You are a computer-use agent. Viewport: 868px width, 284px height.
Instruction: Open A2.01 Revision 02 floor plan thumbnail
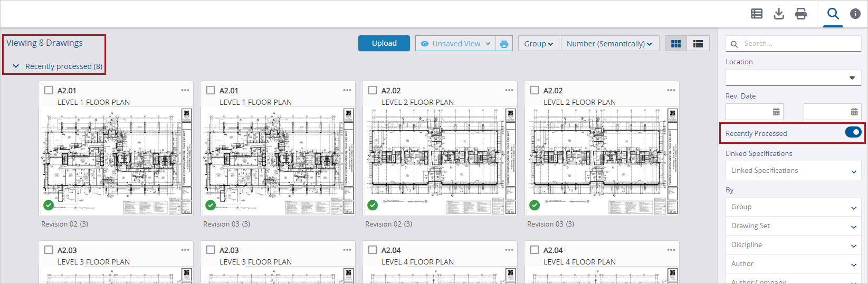[x=116, y=161]
